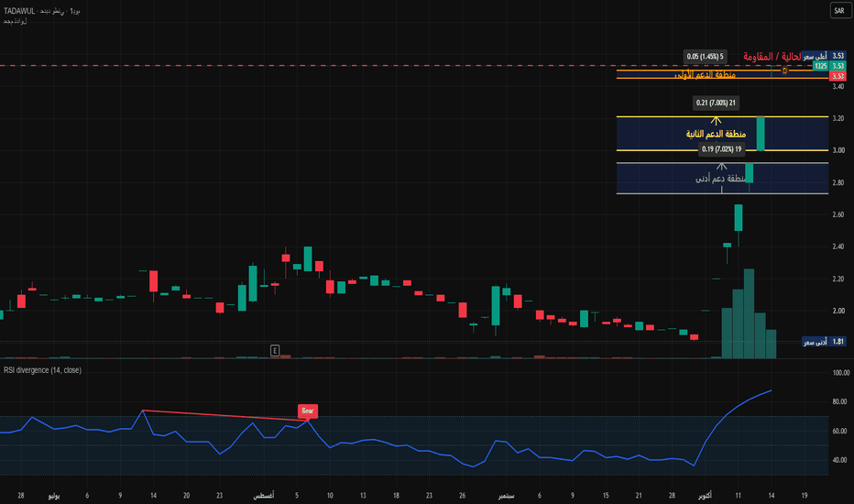This screenshot has width=854, height=504.
Task: Click the أعلى سعر high price tag
Action: point(816,56)
